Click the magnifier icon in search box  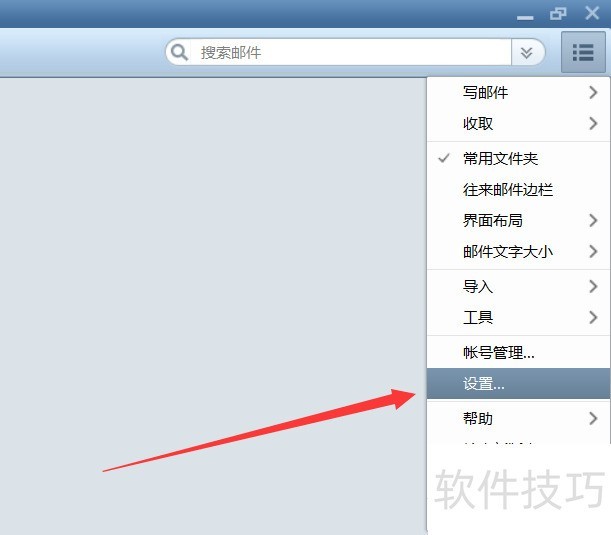point(181,52)
